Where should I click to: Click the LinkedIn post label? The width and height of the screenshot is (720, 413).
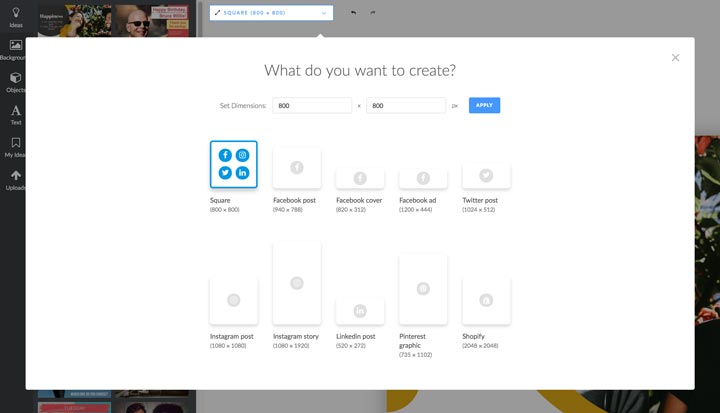click(x=355, y=336)
